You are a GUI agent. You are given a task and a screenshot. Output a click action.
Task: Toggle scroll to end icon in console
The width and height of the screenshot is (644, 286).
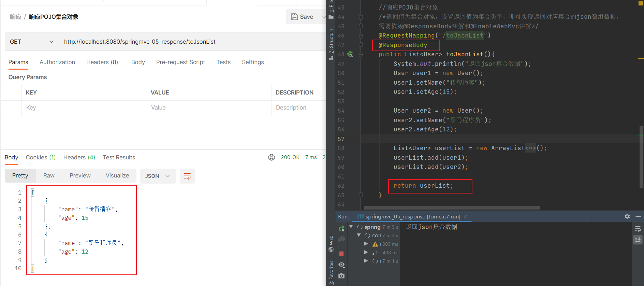click(x=638, y=240)
